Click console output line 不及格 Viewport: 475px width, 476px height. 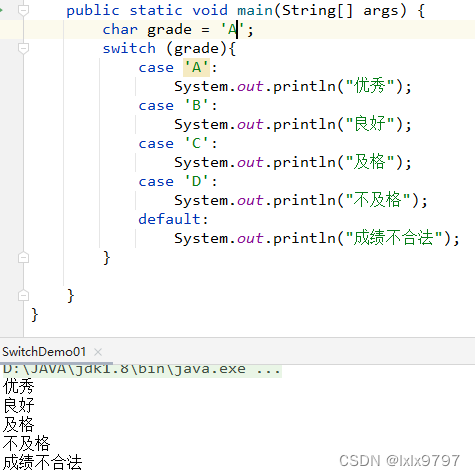27,444
